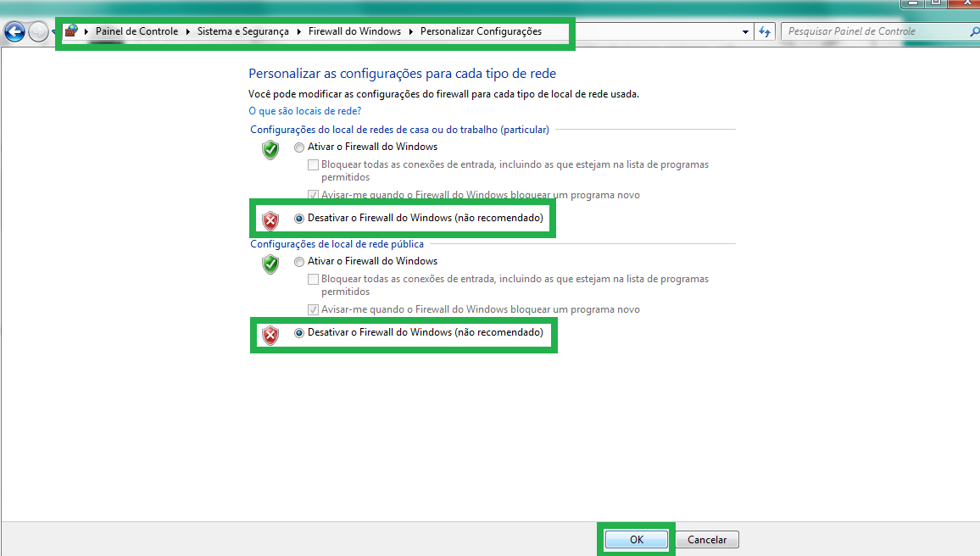Click green shield icon under public network settings
This screenshot has height=556, width=980.
point(270,264)
